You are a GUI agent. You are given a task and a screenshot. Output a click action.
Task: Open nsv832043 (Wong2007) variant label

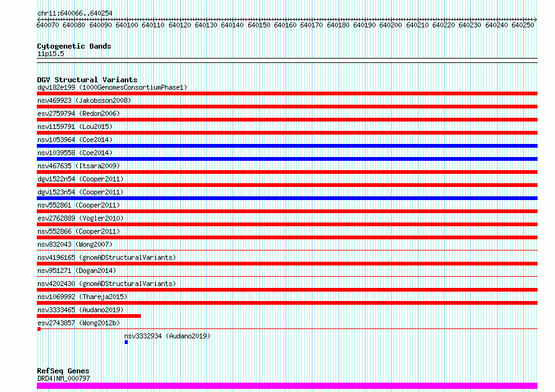point(75,244)
